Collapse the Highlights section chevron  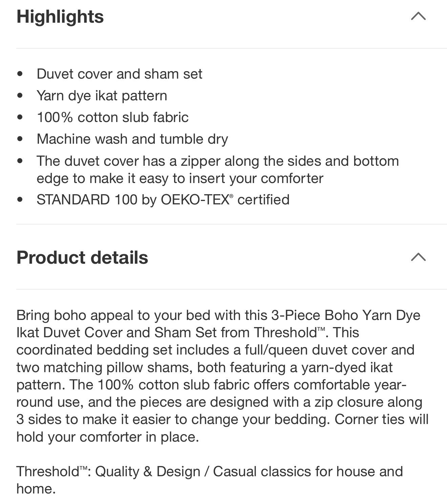(x=418, y=16)
